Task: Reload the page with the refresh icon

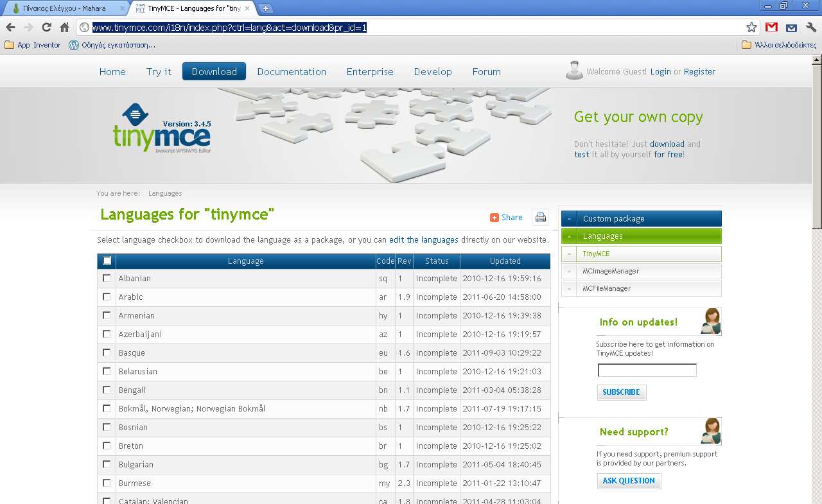Action: pyautogui.click(x=46, y=27)
